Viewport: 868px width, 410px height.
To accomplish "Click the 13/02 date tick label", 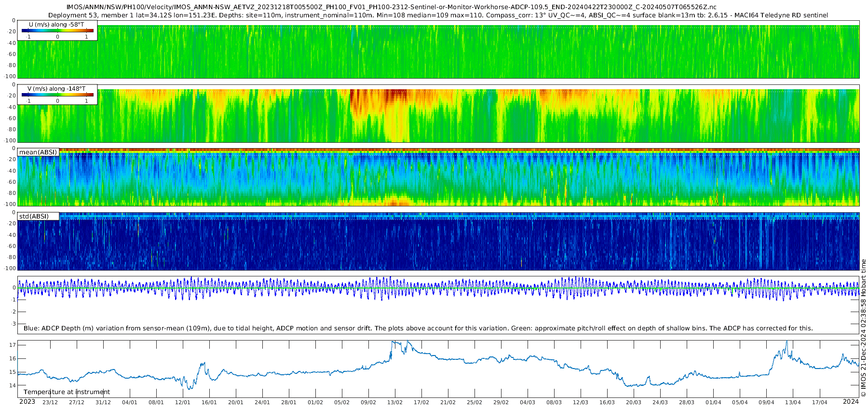I will coord(394,402).
